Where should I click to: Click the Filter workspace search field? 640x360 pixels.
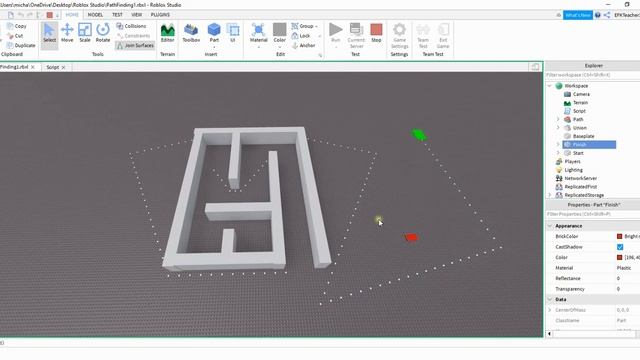point(593,75)
